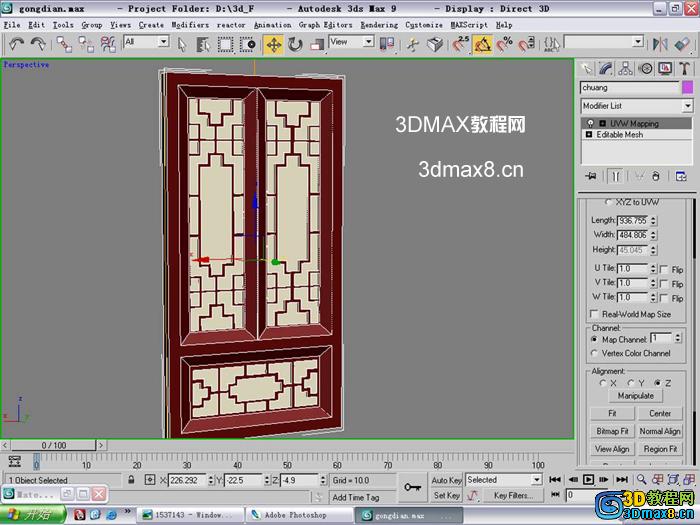The width and height of the screenshot is (700, 525).
Task: Open the Animation menu
Action: point(272,25)
